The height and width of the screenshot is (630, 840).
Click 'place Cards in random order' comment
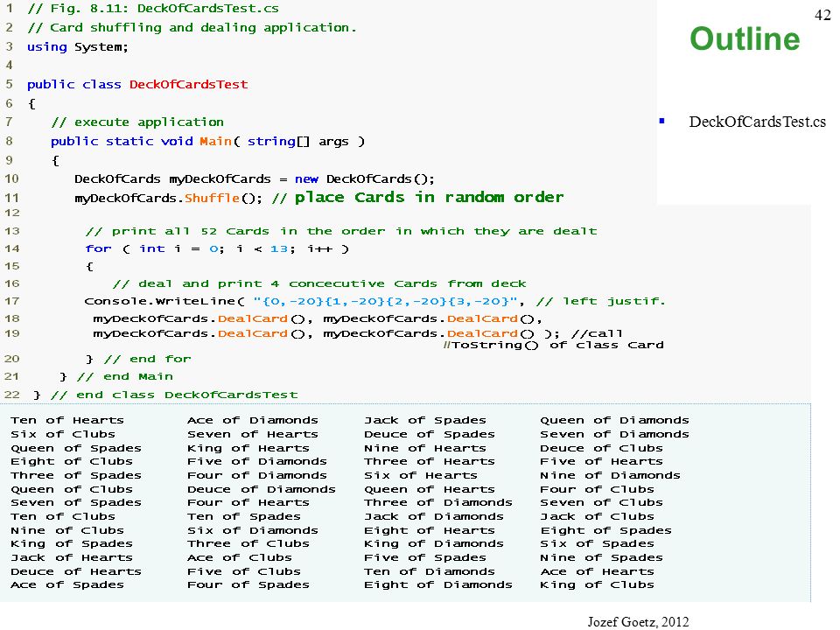(x=429, y=197)
